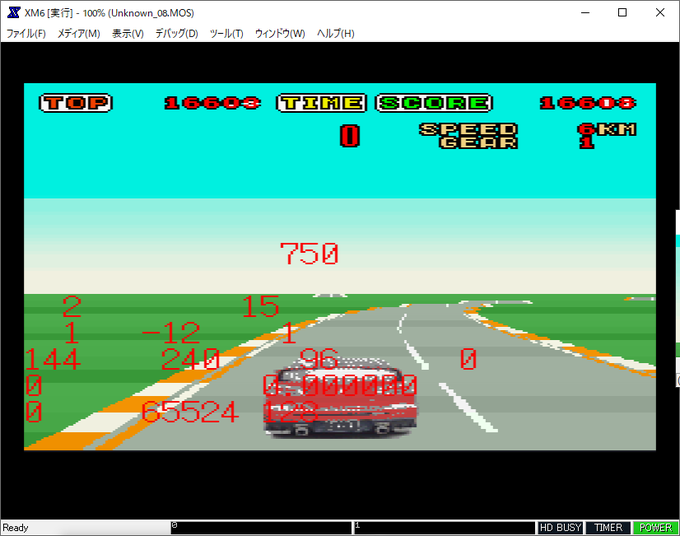
Task: Click the TIMER status indicator
Action: coord(608,528)
